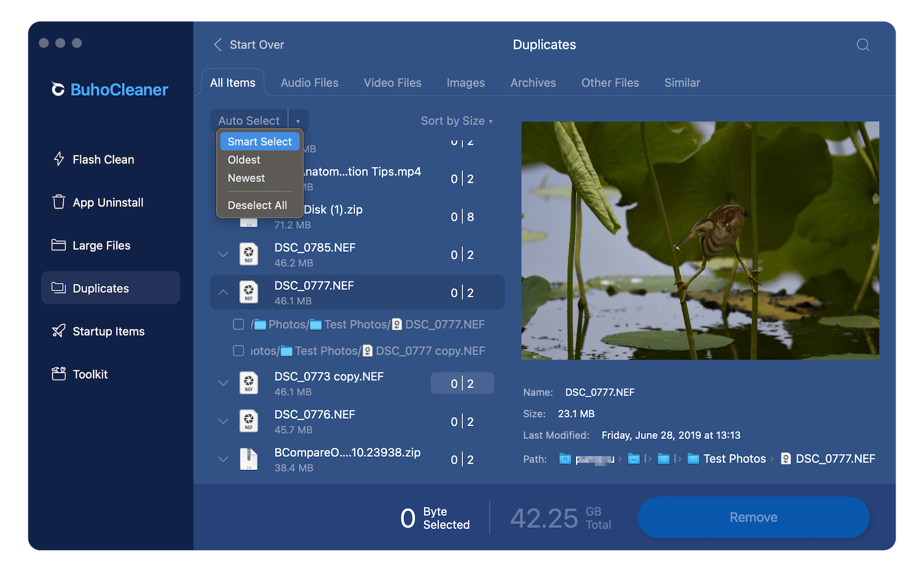Check the Photos/Test Photos/DSC_0777.NEF checkbox
Viewport: 924px width, 585px height.
(x=239, y=325)
